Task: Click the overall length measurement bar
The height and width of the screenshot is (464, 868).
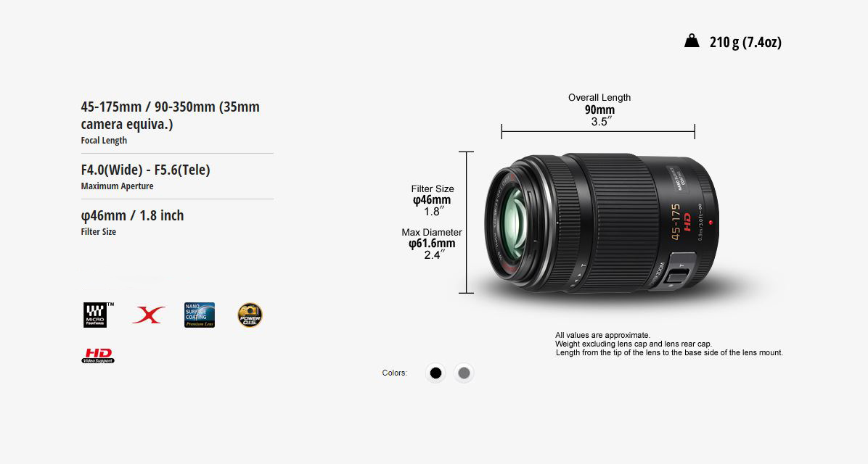Action: pyautogui.click(x=598, y=132)
